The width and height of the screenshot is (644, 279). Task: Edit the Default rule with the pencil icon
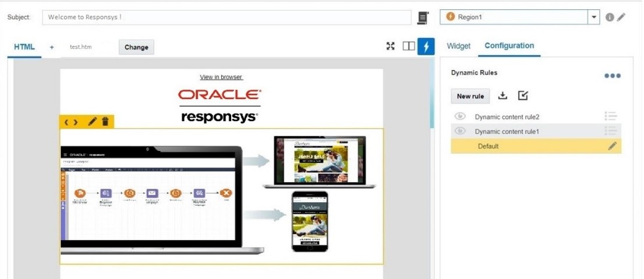(x=613, y=146)
